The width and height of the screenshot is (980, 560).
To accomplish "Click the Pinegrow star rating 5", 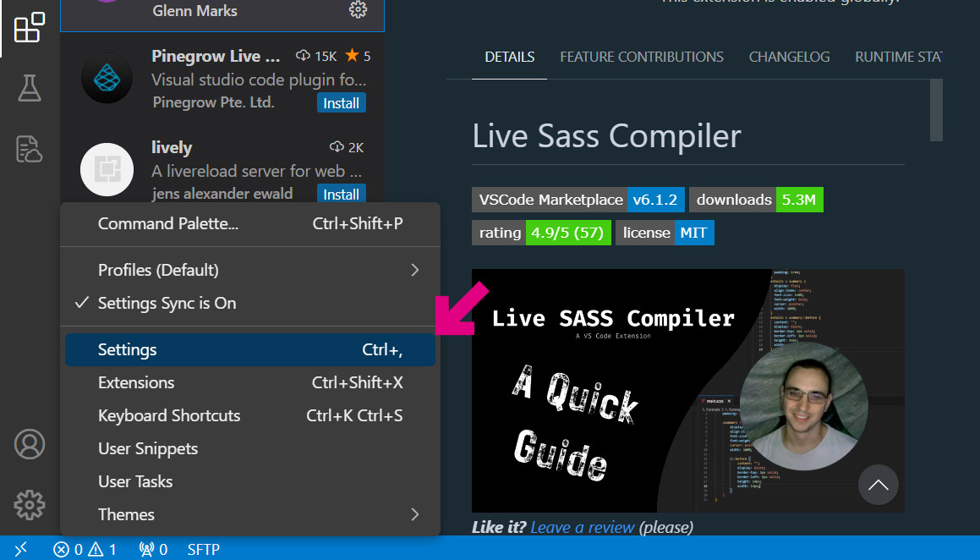I will click(359, 56).
